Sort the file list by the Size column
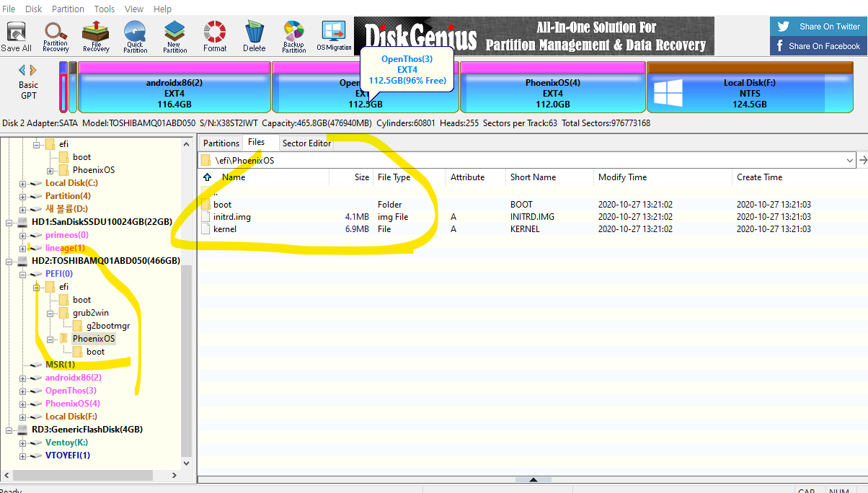Viewport: 868px width, 493px height. click(x=350, y=177)
